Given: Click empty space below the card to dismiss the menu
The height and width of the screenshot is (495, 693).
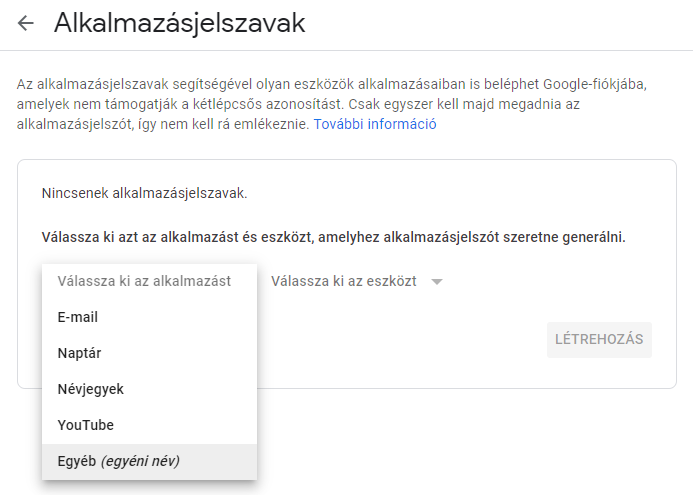Looking at the screenshot, I should tap(450, 440).
